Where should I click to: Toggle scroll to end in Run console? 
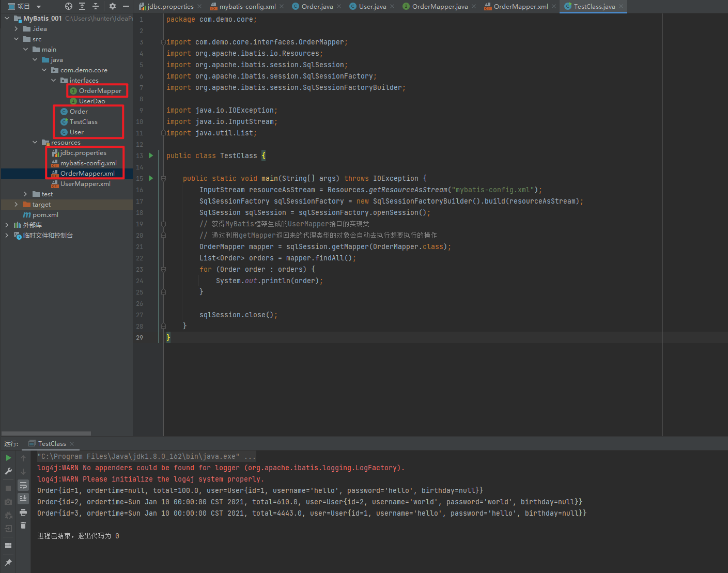pos(23,499)
